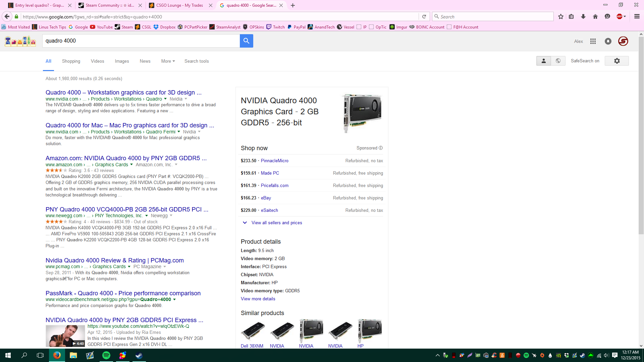Image resolution: width=644 pixels, height=362 pixels.
Task: Click the blue Google search button
Action: click(x=246, y=41)
